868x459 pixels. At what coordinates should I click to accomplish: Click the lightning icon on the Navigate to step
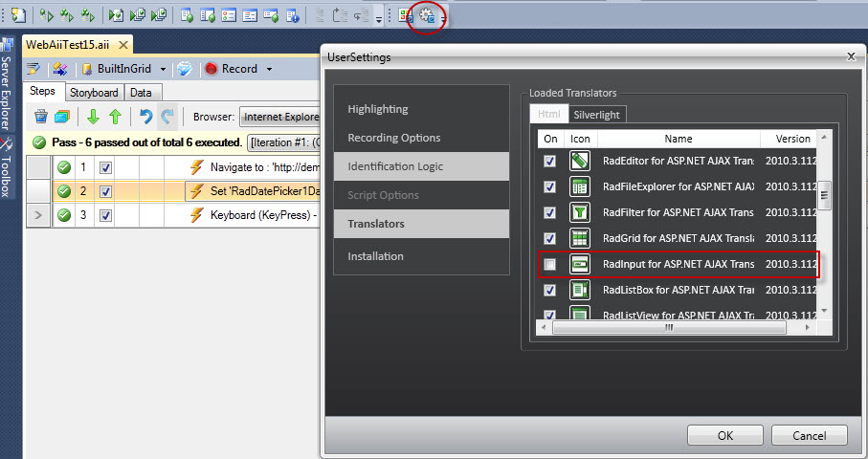tap(196, 167)
